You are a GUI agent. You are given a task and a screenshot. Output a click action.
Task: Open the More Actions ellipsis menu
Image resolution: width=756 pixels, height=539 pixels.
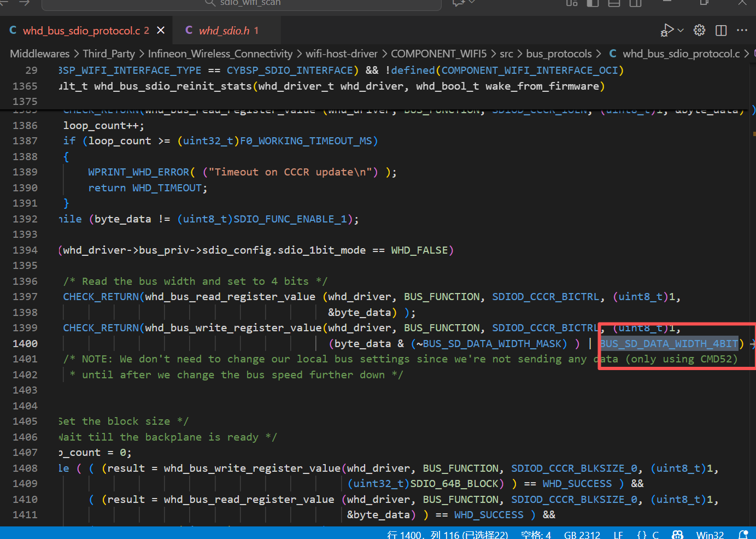pos(742,30)
